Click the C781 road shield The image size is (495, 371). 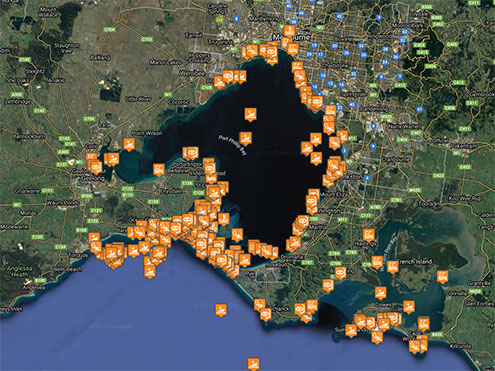[396, 200]
